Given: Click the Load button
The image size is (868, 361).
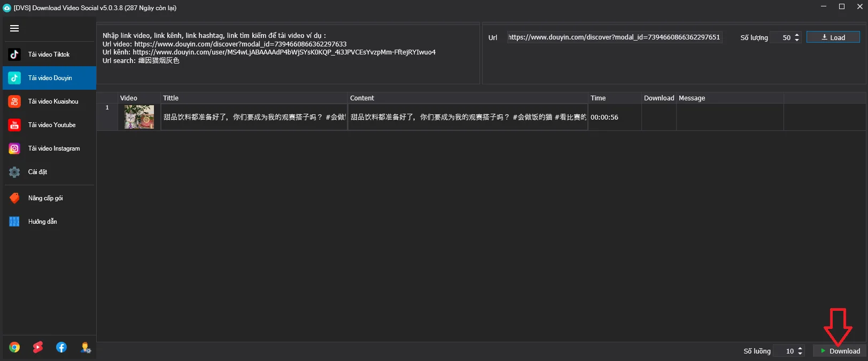Looking at the screenshot, I should [833, 37].
